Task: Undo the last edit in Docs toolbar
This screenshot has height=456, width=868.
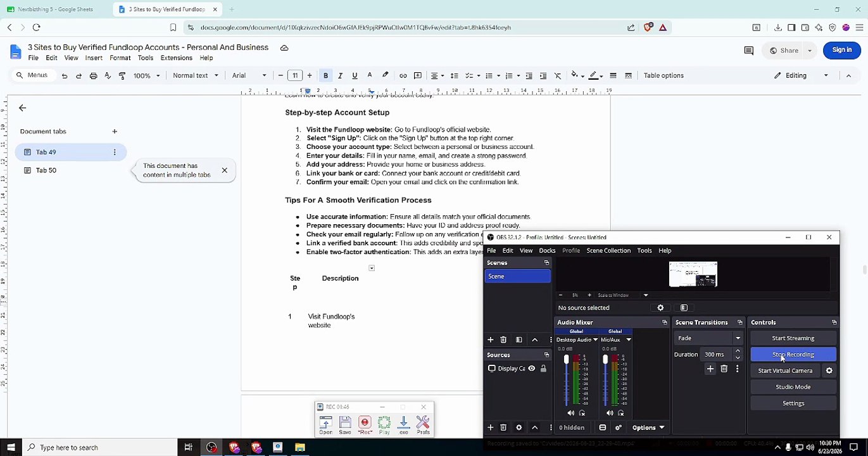Action: pyautogui.click(x=65, y=75)
